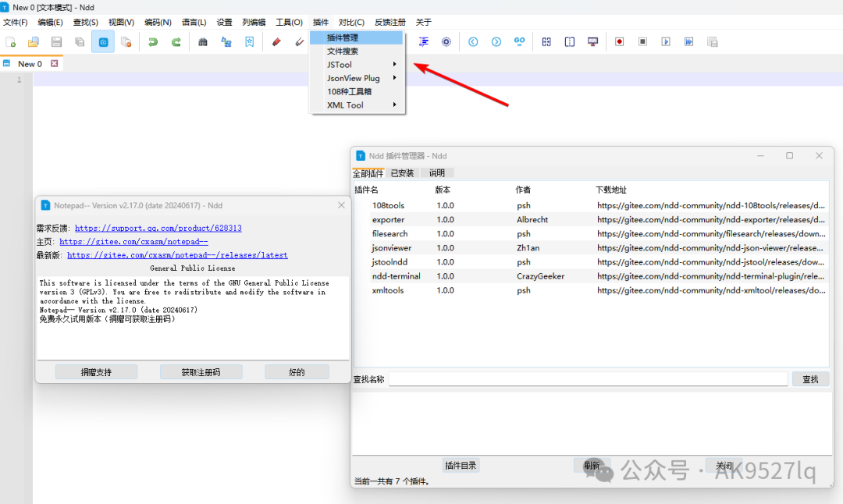Select the 108tools plugin row
The height and width of the screenshot is (504, 843).
tap(591, 205)
